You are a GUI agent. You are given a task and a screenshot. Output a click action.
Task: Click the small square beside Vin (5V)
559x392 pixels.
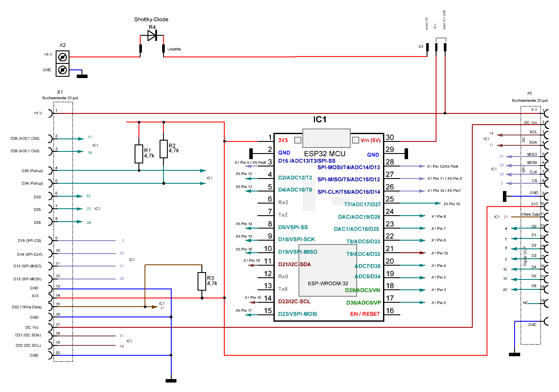[355, 140]
